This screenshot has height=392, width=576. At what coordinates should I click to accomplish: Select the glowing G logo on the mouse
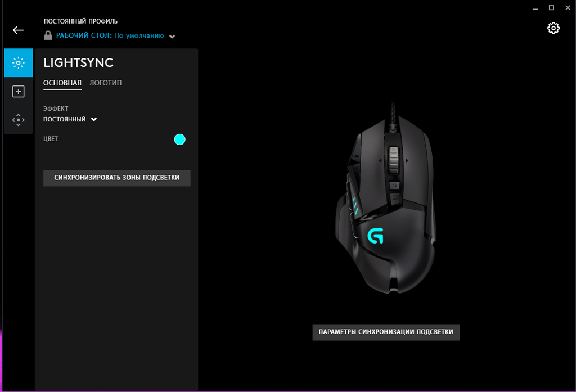point(375,236)
